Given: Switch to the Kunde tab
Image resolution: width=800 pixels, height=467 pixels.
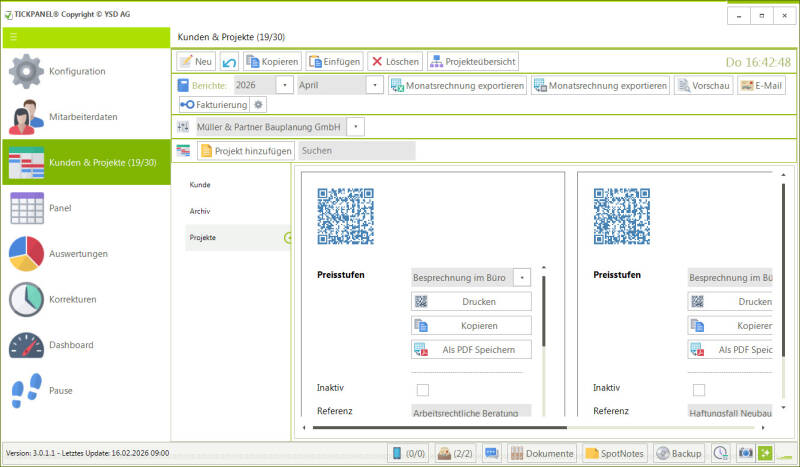Looking at the screenshot, I should (200, 185).
